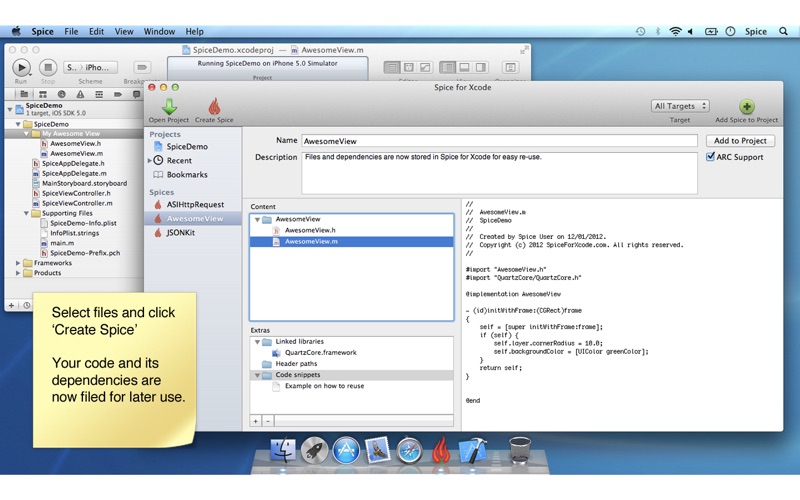Screen dimensions: 800x500
Task: Toggle the Xcode Debug area view
Action: coord(464,67)
